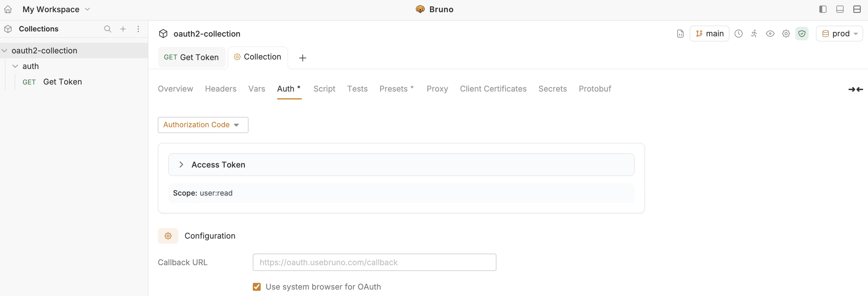This screenshot has height=296, width=868.
Task: Collapse the auth folder in sidebar
Action: 15,66
